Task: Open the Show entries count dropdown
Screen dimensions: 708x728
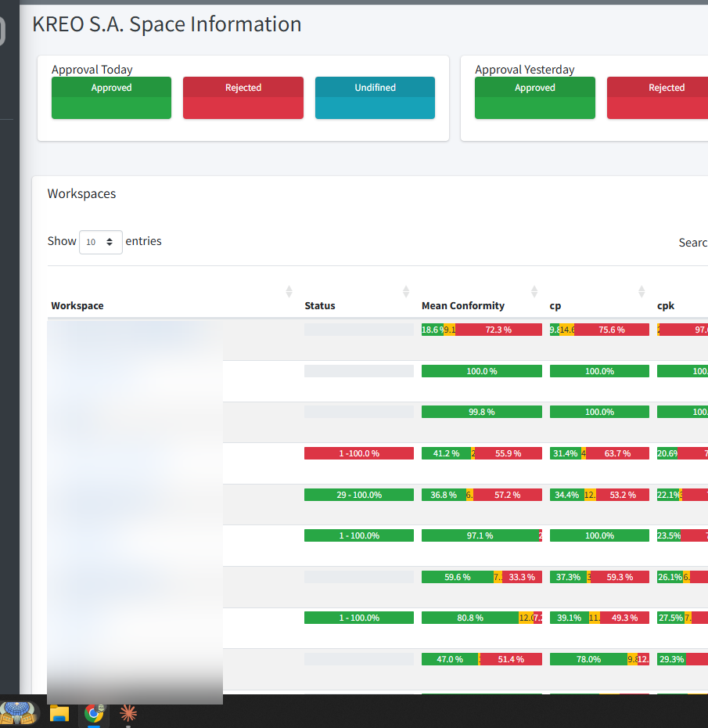Action: point(101,242)
